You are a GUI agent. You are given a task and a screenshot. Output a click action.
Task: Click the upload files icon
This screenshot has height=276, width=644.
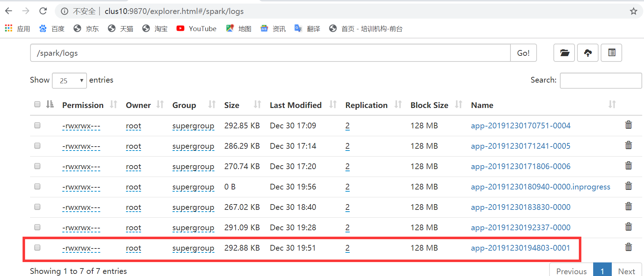pyautogui.click(x=588, y=53)
